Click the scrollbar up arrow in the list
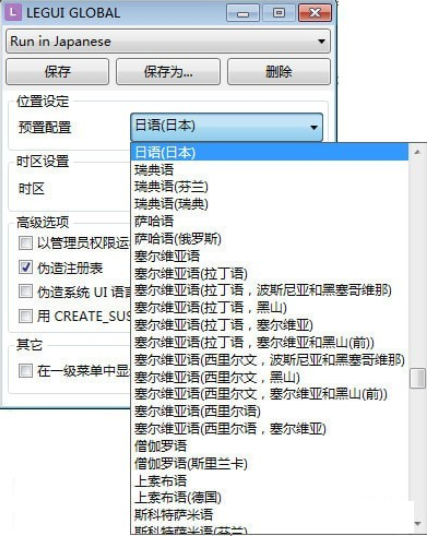 (417, 152)
